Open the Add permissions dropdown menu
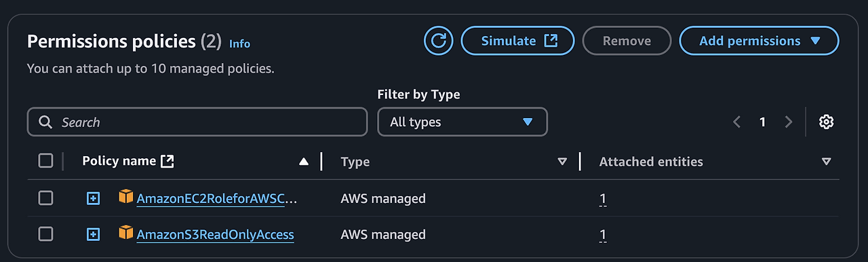The width and height of the screenshot is (868, 262). (759, 41)
